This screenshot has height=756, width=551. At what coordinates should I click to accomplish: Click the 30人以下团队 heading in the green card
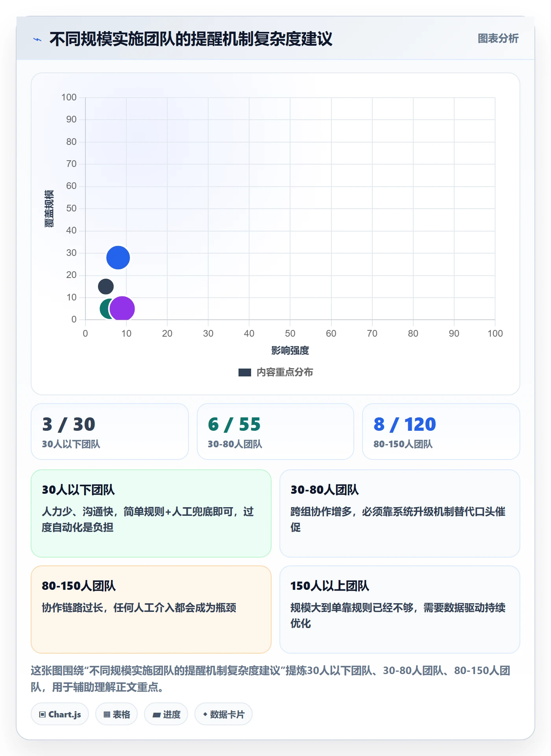click(78, 490)
